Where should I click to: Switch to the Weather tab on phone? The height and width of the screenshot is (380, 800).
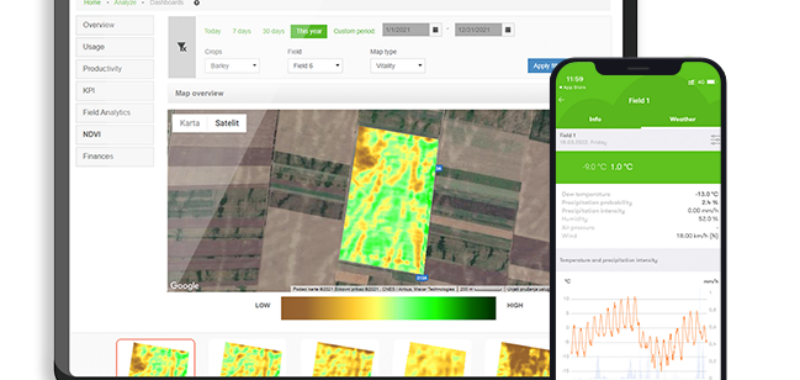682,119
